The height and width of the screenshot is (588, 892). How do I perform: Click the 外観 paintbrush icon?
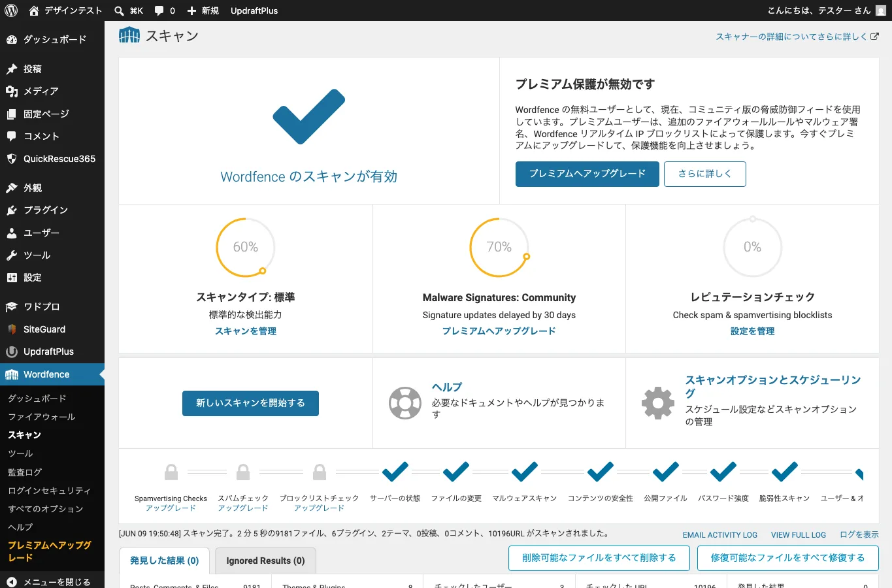point(12,188)
